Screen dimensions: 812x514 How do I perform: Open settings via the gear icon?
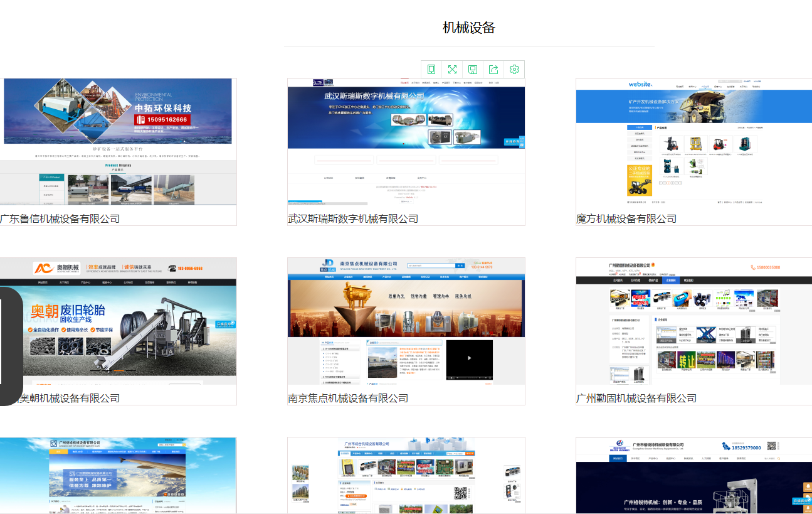tap(514, 69)
